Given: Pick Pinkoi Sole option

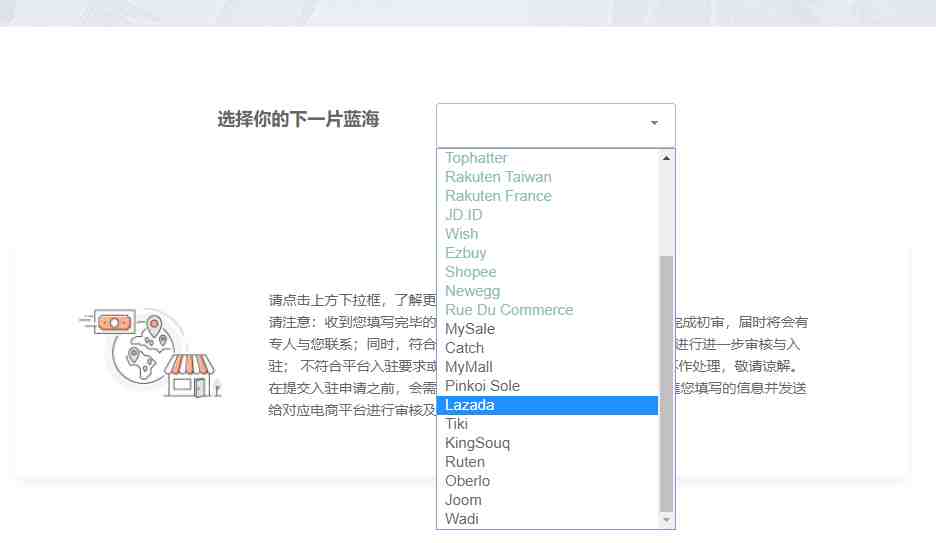Looking at the screenshot, I should 547,386.
